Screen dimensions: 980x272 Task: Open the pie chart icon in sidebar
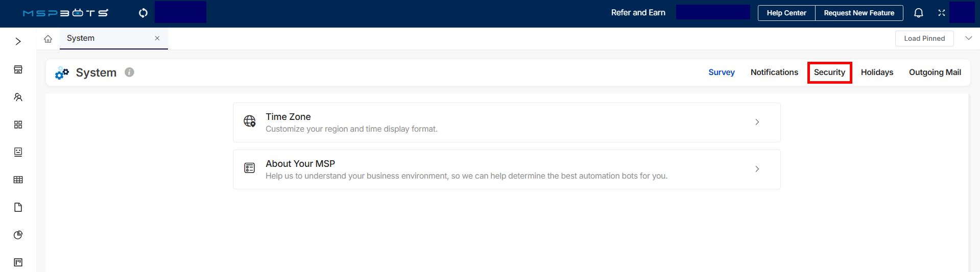click(18, 235)
